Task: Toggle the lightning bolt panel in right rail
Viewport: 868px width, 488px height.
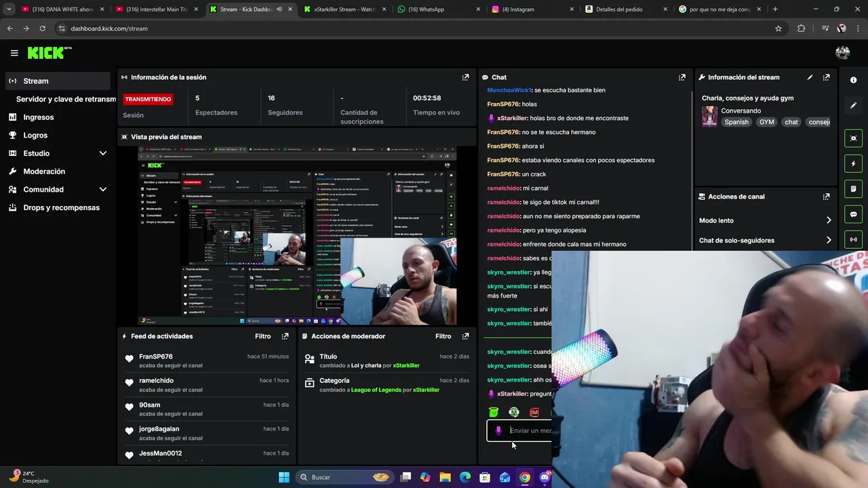Action: tap(853, 163)
